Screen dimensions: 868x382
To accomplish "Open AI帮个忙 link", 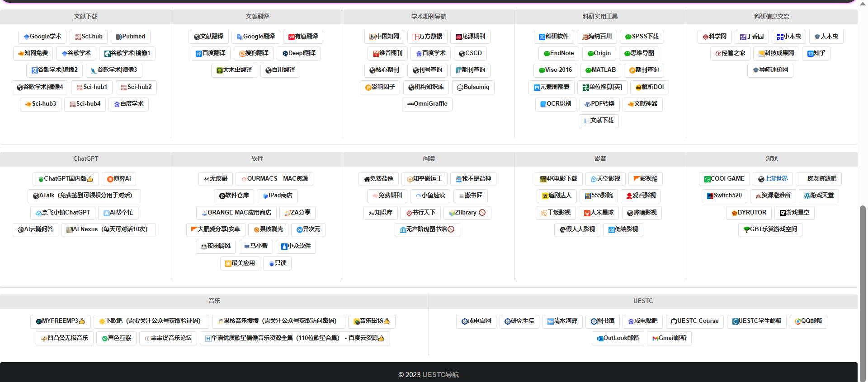I will pos(118,213).
